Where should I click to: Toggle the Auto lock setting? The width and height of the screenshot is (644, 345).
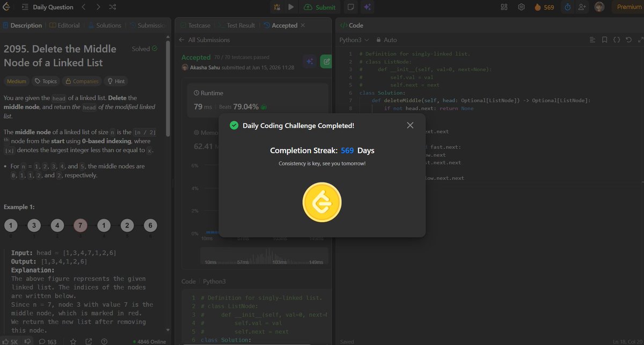point(386,40)
